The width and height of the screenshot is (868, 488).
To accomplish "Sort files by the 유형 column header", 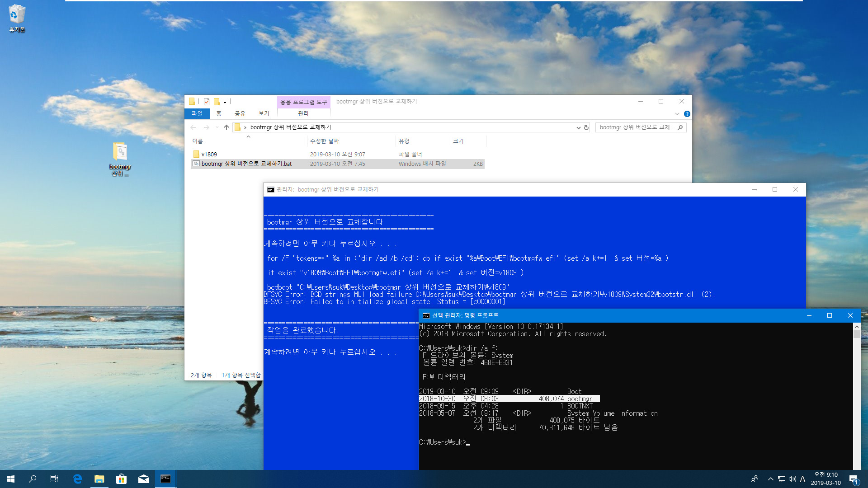I will pos(423,141).
